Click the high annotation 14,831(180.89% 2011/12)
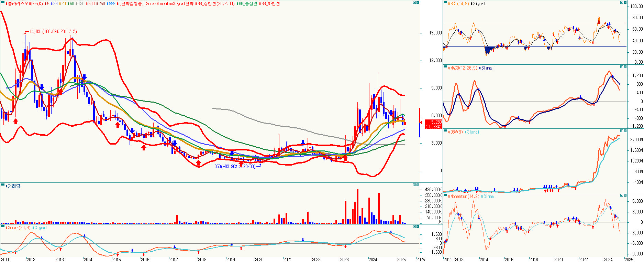The width and height of the screenshot is (644, 263). [x=53, y=31]
